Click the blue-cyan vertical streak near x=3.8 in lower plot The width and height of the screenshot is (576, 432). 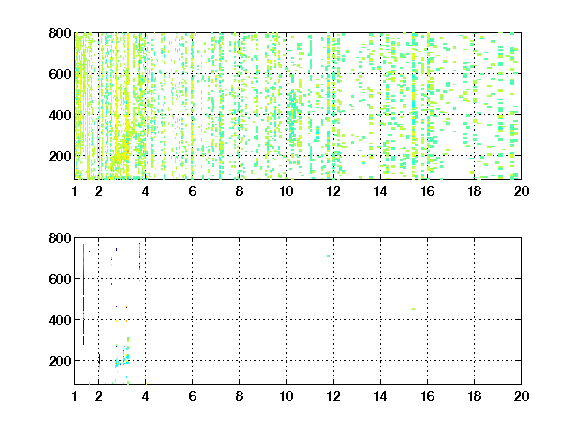tap(139, 257)
